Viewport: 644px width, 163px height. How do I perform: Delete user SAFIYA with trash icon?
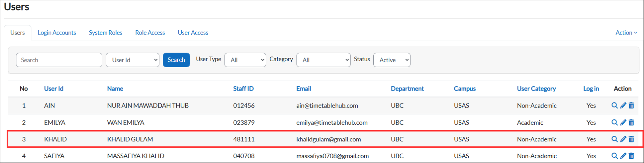click(631, 156)
